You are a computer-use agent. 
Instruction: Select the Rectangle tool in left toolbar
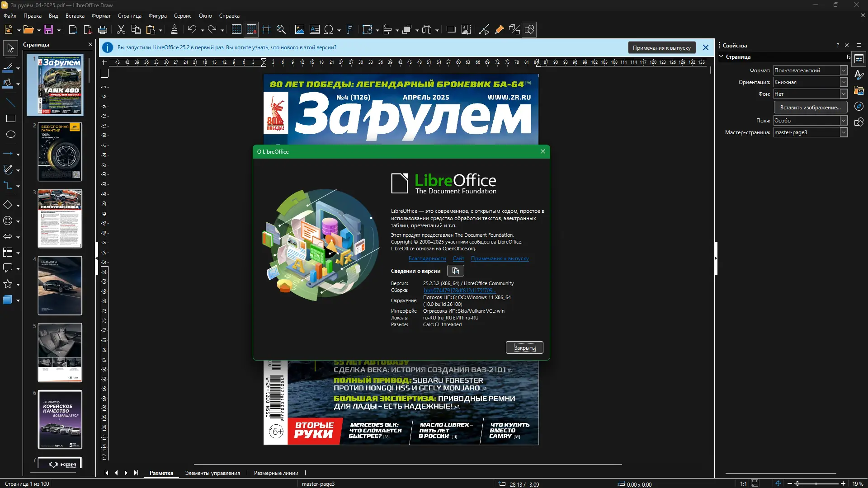pyautogui.click(x=10, y=118)
